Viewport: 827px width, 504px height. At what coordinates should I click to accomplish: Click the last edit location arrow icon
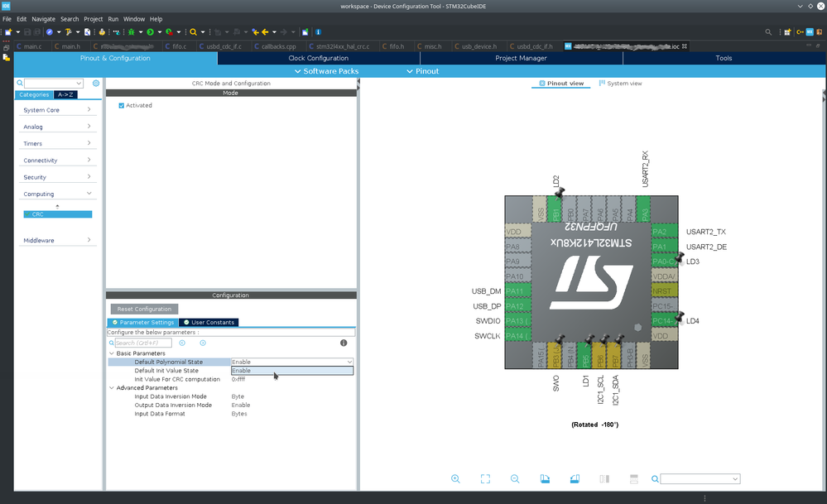tap(255, 32)
